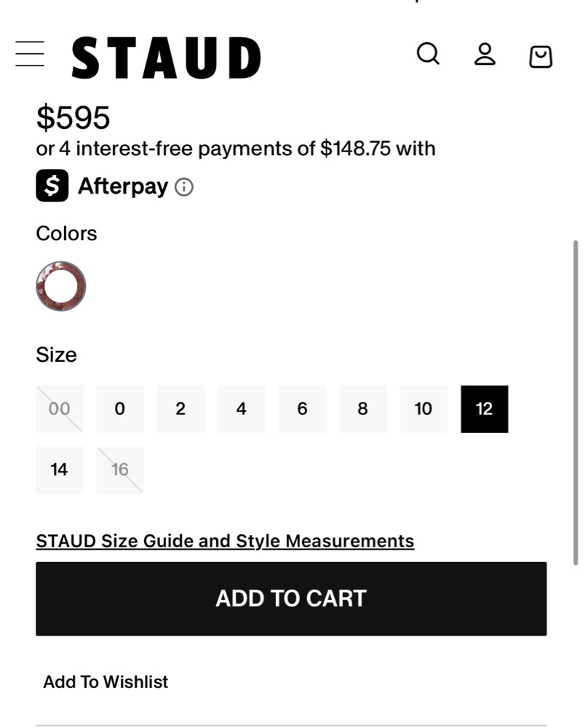Select size 4
The image size is (583, 728).
[242, 409]
